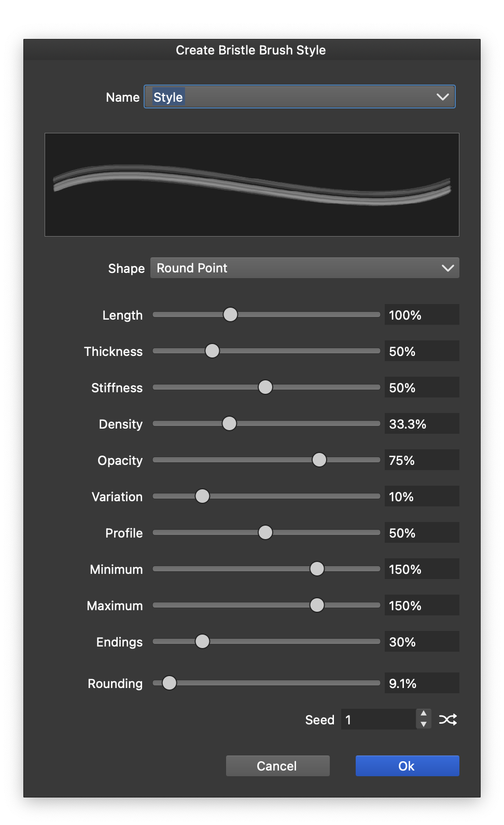This screenshot has width=504, height=825.
Task: Open the Name dropdown chevron
Action: 442,97
